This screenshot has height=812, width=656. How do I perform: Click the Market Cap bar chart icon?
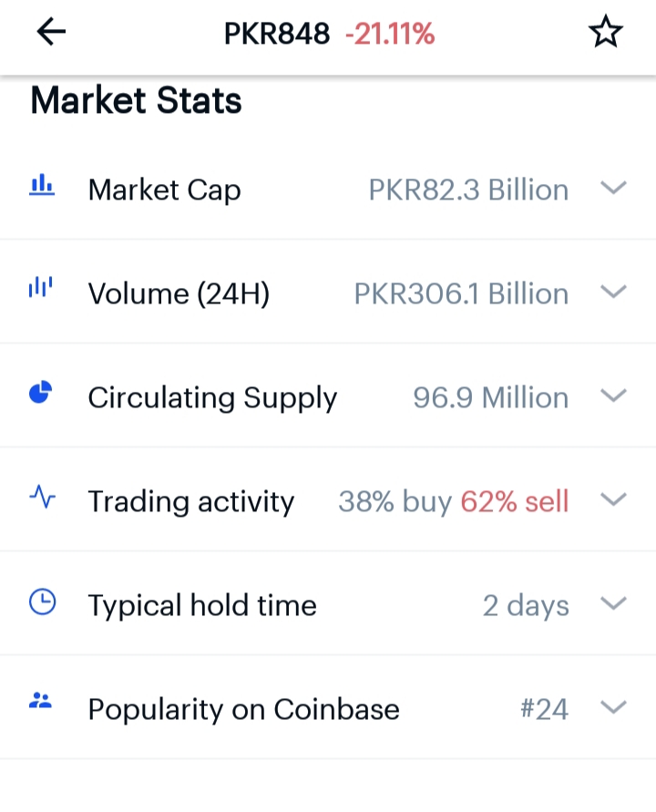[42, 187]
